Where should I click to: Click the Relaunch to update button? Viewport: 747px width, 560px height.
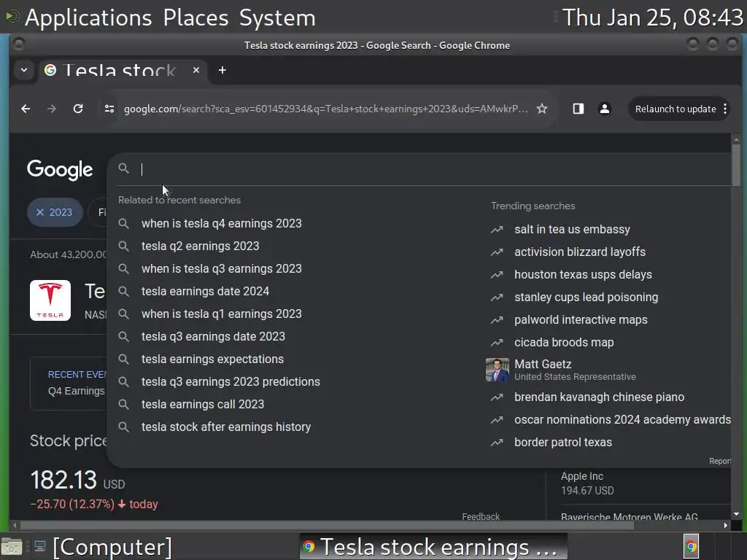coord(675,109)
